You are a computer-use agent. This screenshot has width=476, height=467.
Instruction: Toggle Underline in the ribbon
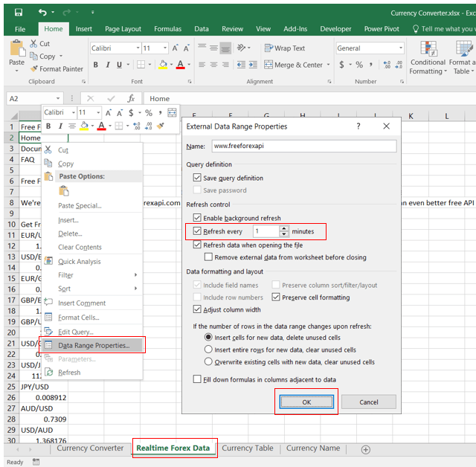(x=119, y=65)
